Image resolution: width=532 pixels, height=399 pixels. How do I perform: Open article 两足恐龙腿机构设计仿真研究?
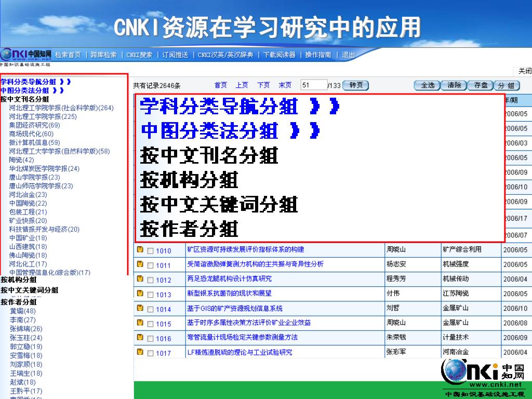(229, 279)
